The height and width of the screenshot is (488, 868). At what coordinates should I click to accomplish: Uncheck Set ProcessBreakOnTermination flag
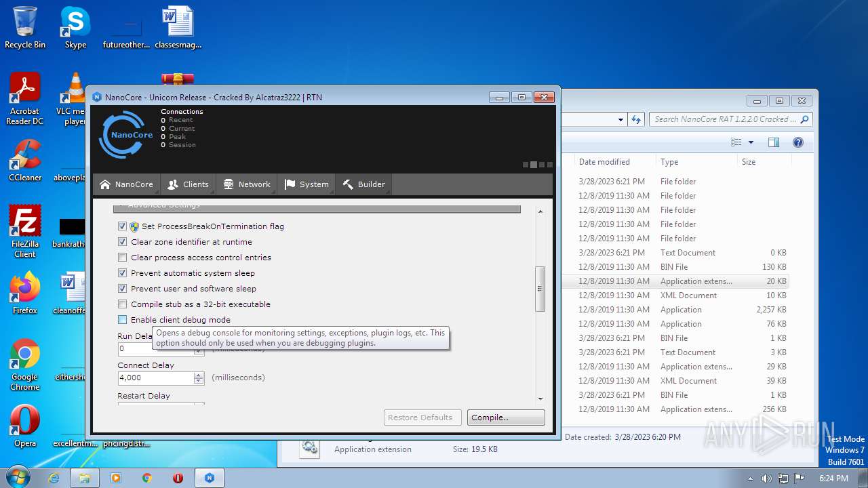[123, 226]
